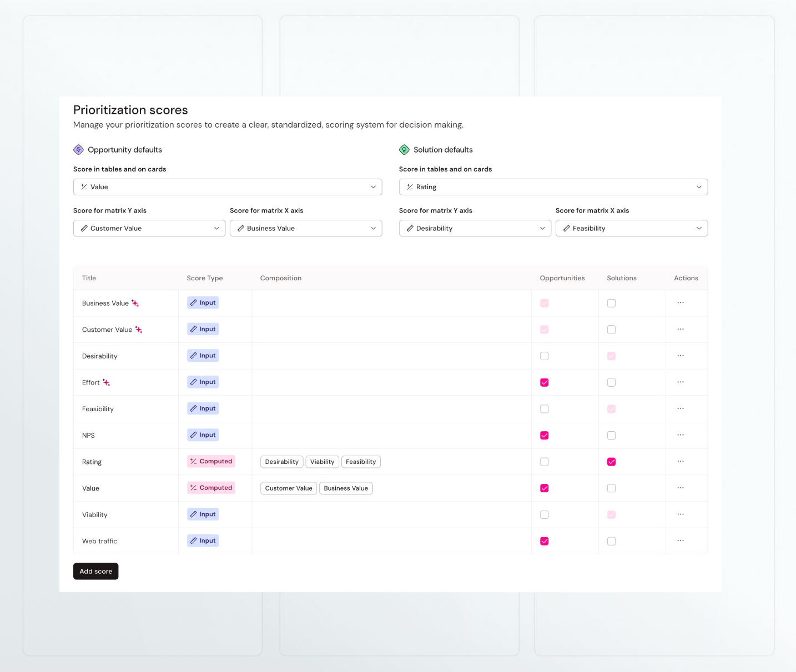Click the green Solution defaults icon
Screen dimensions: 796x672
coord(404,150)
